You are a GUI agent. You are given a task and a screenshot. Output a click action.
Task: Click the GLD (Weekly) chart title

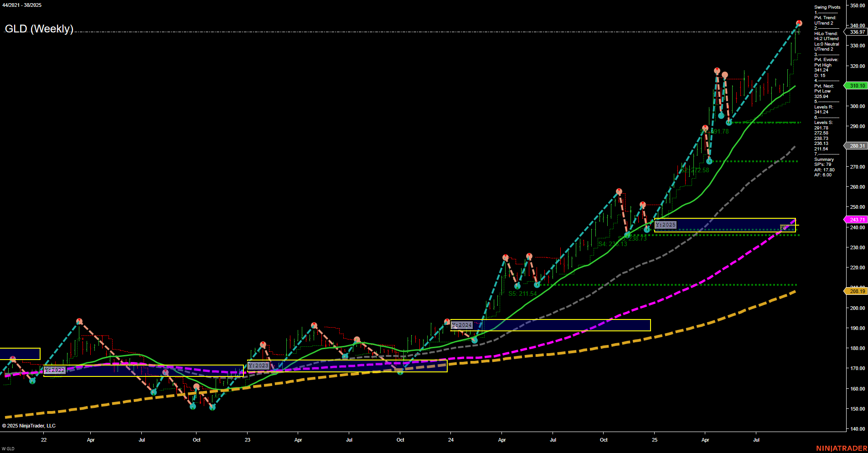[39, 30]
